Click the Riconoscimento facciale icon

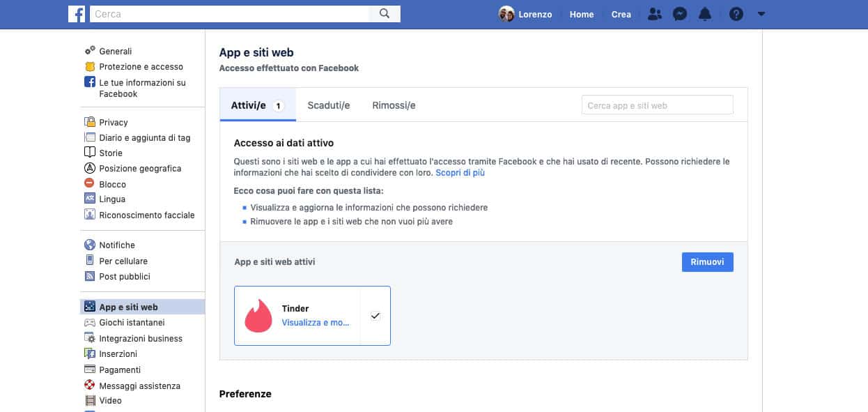[90, 215]
